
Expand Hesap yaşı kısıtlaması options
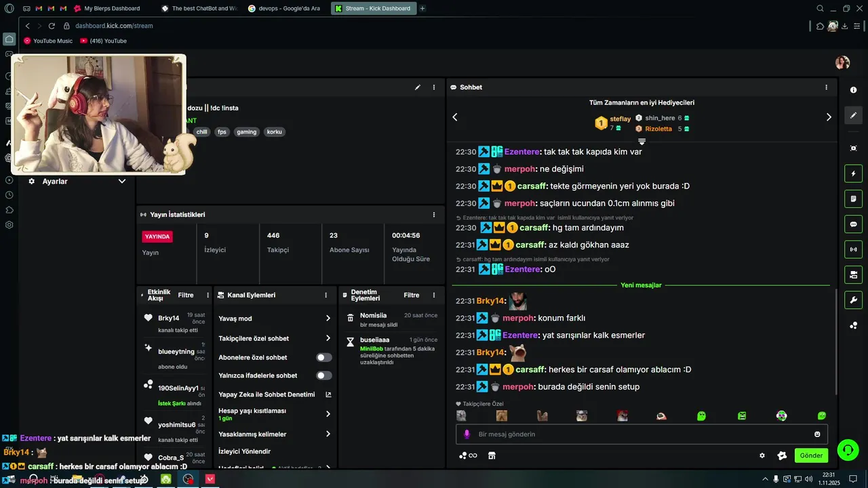[328, 414]
